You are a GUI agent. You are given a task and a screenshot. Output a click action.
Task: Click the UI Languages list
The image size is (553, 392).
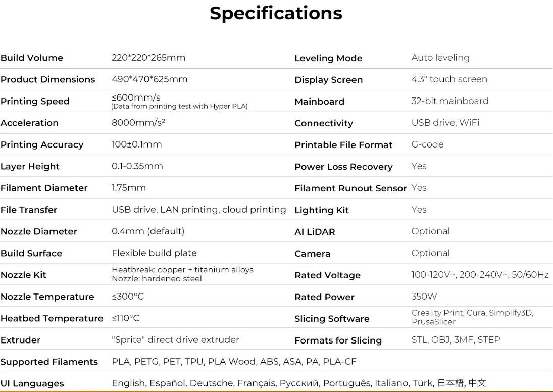[x=298, y=383]
